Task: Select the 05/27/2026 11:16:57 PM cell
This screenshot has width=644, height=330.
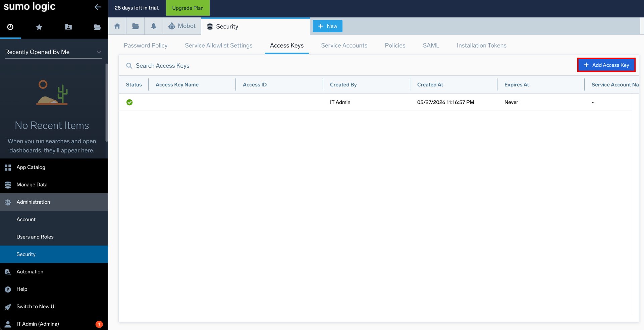Action: tap(445, 102)
